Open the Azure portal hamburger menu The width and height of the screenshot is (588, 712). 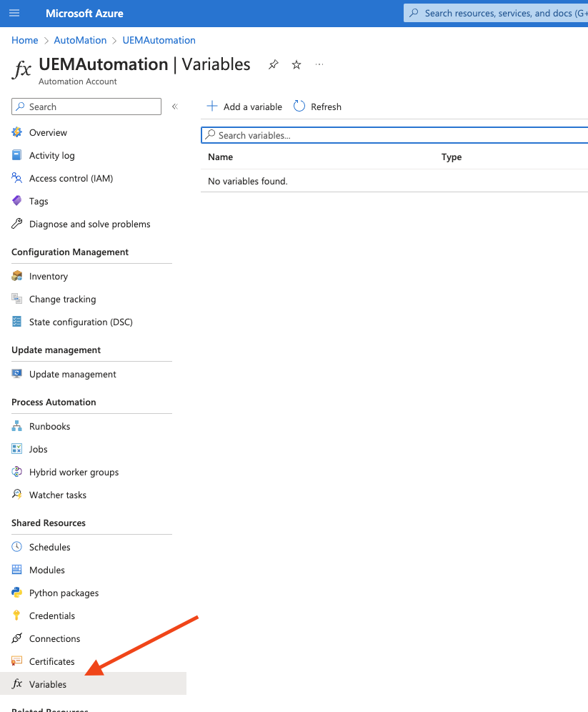(14, 14)
